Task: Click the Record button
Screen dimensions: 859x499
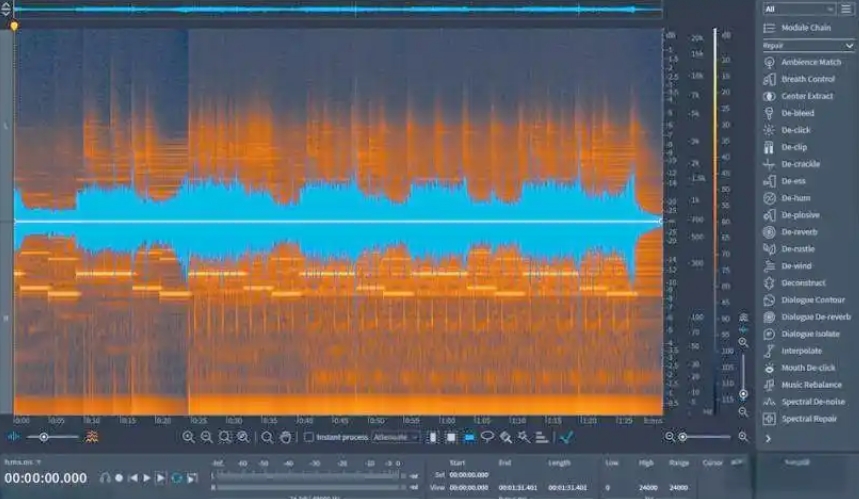Action: 119,478
